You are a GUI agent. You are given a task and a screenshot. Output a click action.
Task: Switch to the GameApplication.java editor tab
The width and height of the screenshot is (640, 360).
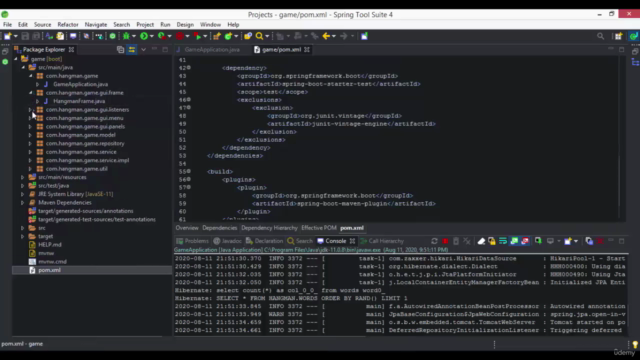[x=212, y=50]
